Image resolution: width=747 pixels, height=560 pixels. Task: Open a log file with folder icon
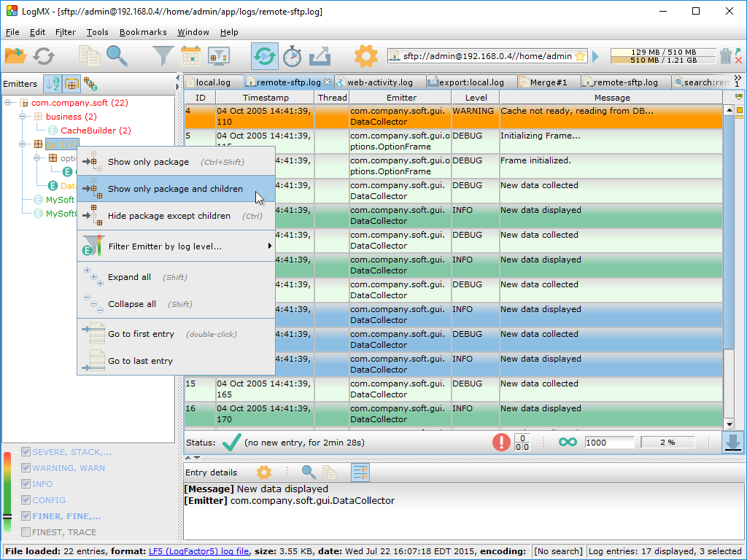pyautogui.click(x=15, y=56)
